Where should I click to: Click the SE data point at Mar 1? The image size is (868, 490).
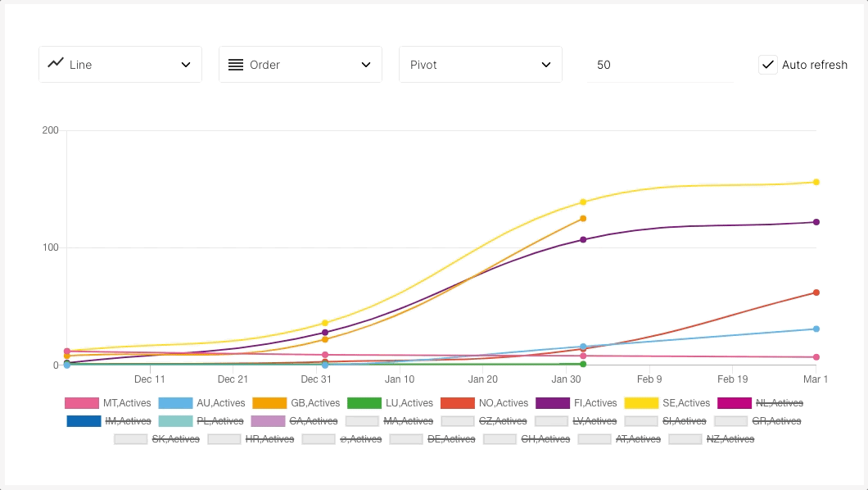816,182
